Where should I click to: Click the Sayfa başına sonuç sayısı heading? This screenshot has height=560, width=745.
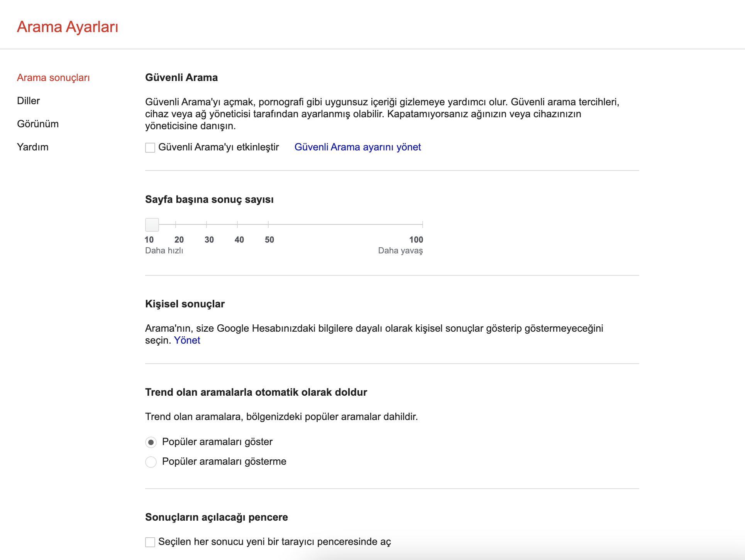209,199
